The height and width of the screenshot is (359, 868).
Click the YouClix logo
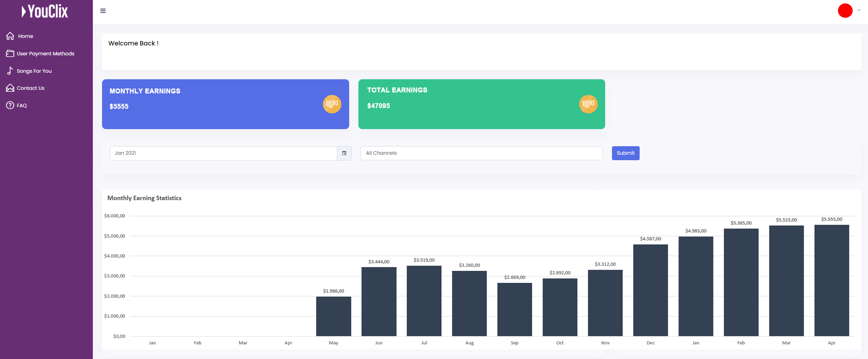[x=45, y=11]
